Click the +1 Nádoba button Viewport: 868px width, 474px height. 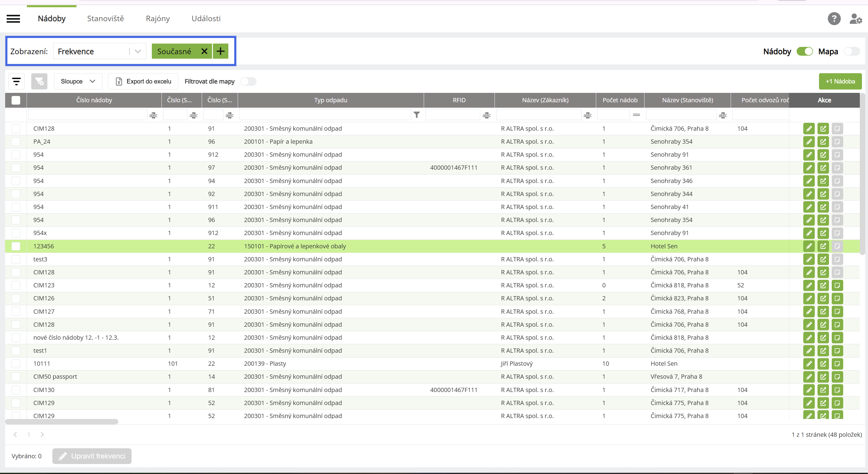click(840, 81)
